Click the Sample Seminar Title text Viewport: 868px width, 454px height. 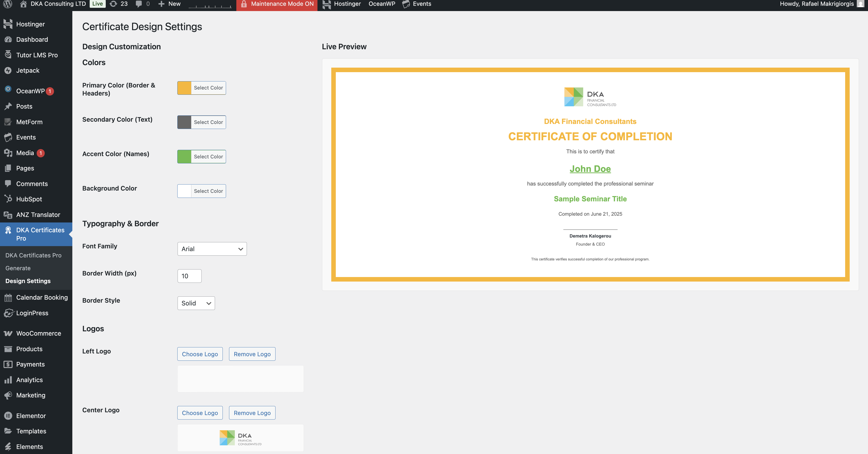[590, 199]
